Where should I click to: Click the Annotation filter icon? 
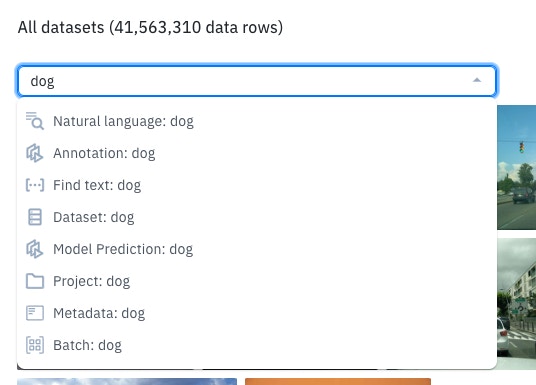35,153
